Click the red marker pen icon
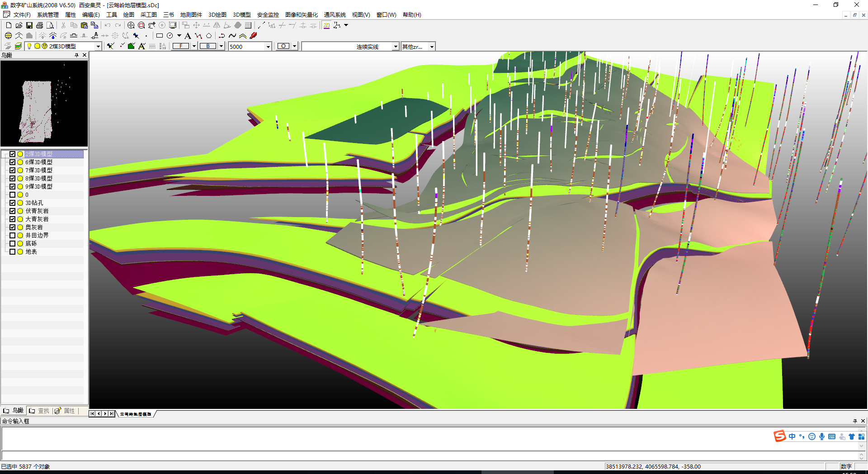The height and width of the screenshot is (474, 868). (x=254, y=36)
